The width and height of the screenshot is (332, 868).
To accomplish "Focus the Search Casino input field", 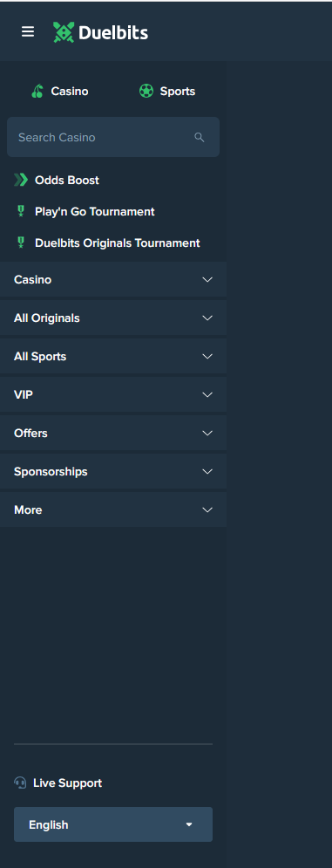I will point(113,137).
